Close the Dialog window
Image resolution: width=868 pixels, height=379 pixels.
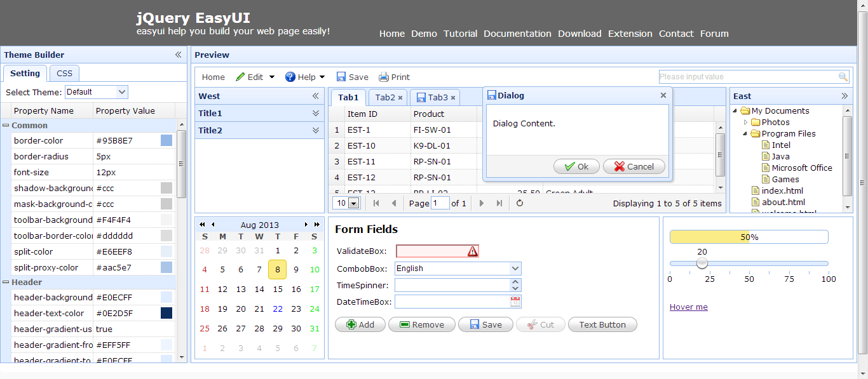pyautogui.click(x=663, y=95)
